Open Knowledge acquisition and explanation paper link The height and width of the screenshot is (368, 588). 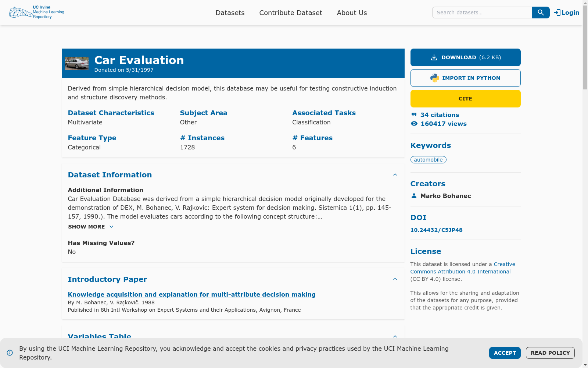(192, 294)
